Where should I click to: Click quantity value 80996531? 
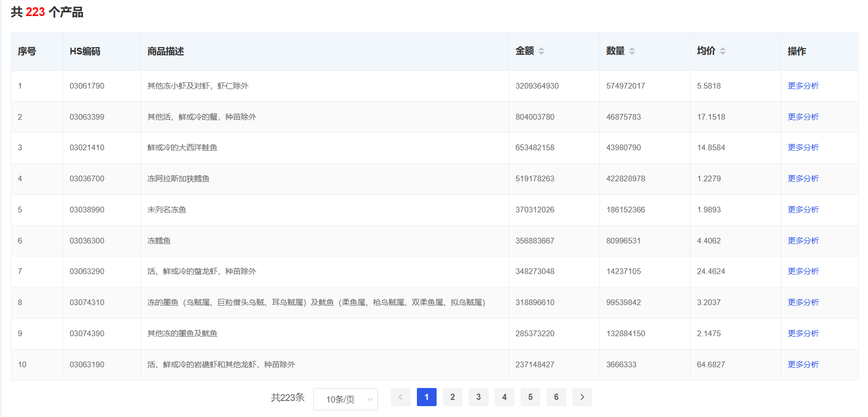click(624, 241)
